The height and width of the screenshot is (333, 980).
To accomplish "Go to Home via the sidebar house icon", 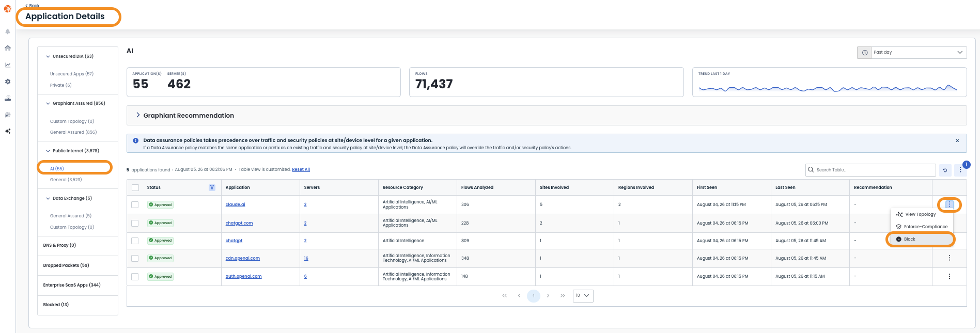I will pos(8,48).
